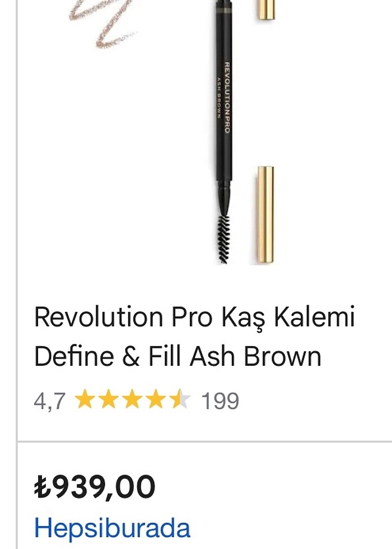Open the 199 reviews count

(220, 401)
